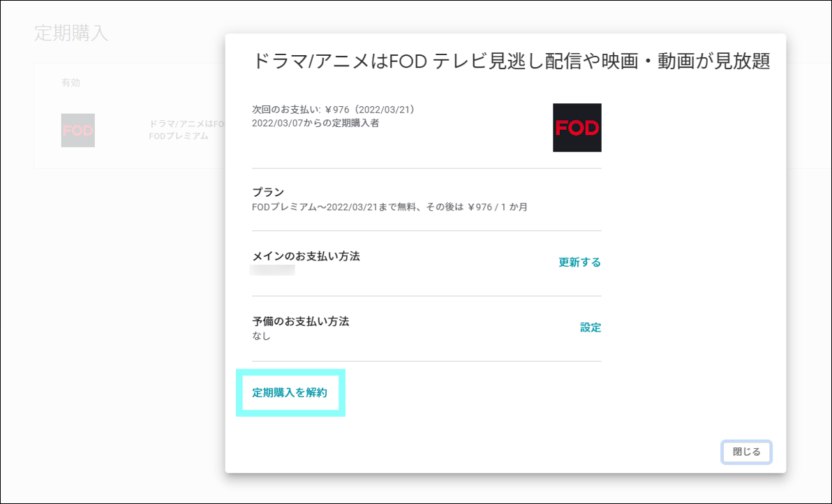Click the 有効 status label in background

(x=70, y=83)
